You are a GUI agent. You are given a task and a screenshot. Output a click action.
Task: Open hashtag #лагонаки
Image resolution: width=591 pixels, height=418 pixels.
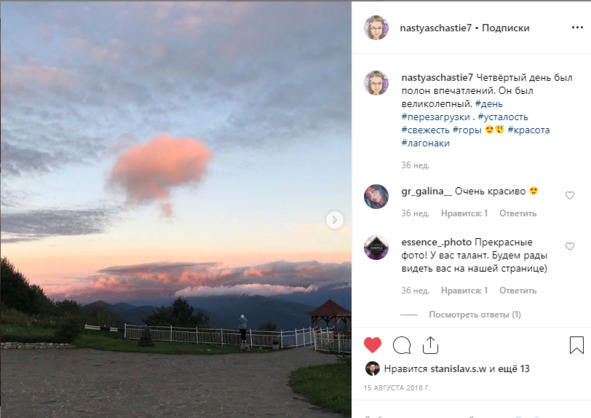426,143
